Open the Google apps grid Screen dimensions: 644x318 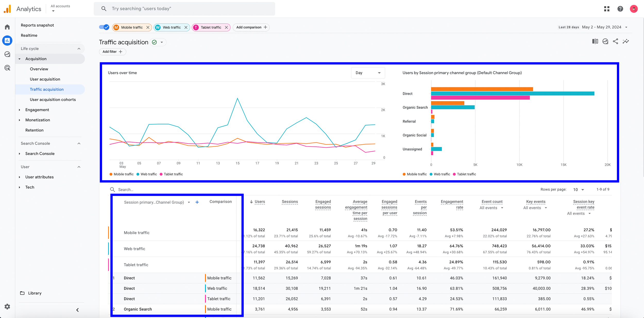coord(607,9)
